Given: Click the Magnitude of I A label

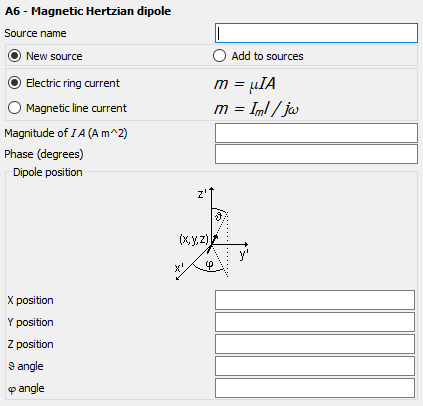Looking at the screenshot, I should 66,133.
